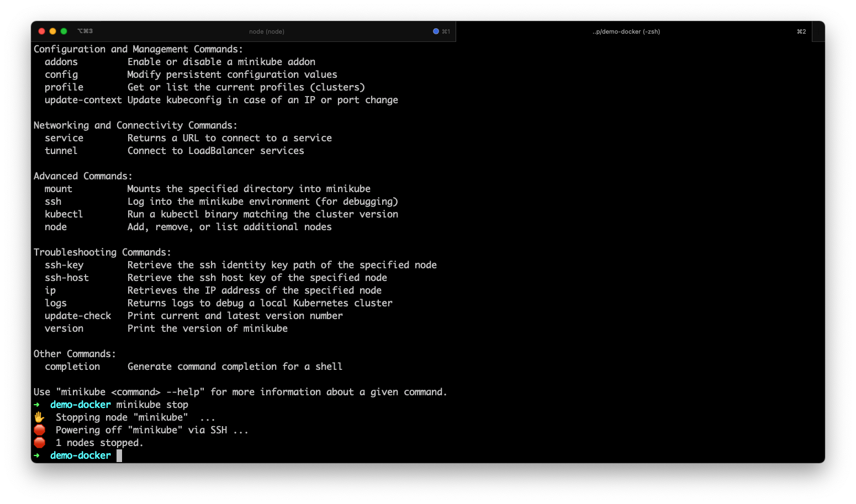This screenshot has width=856, height=504.
Task: Click the raised hand emoji before Stopping node
Action: coord(39,417)
